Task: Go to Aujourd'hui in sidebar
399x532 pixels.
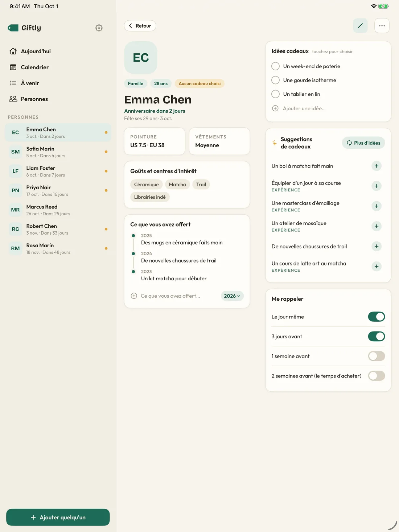Action: tap(58, 51)
